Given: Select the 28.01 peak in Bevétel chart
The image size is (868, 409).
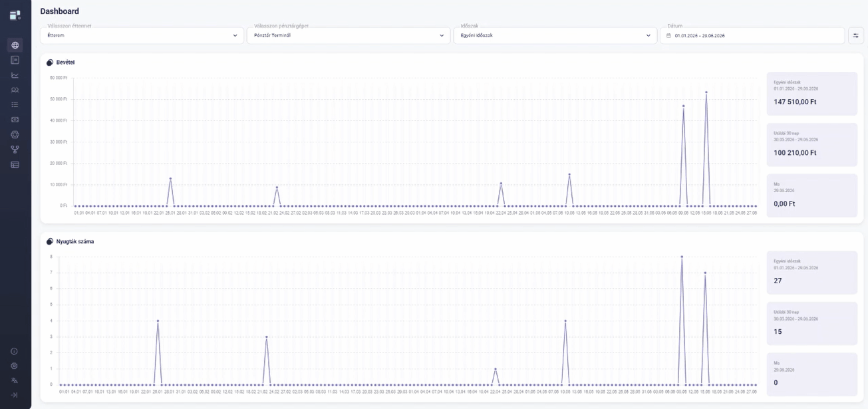Looking at the screenshot, I should [170, 178].
